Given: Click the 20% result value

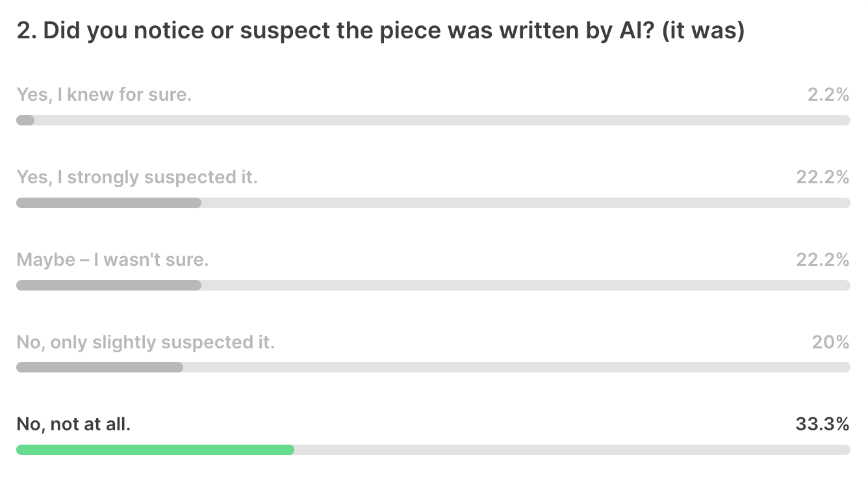Looking at the screenshot, I should [831, 343].
